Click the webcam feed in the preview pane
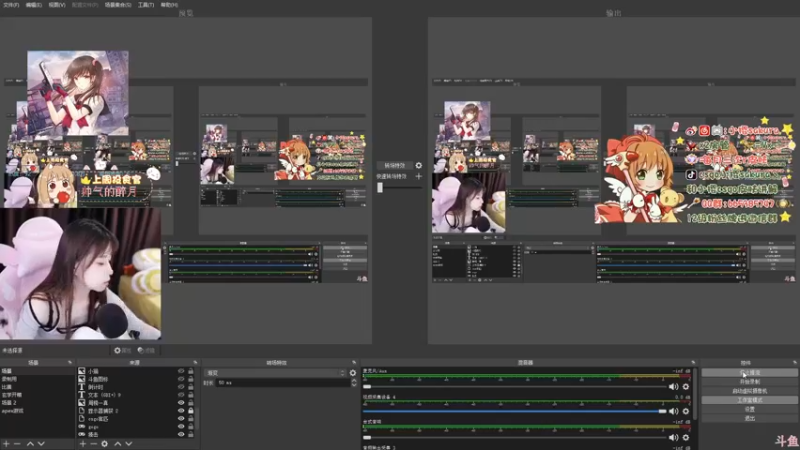 point(81,273)
